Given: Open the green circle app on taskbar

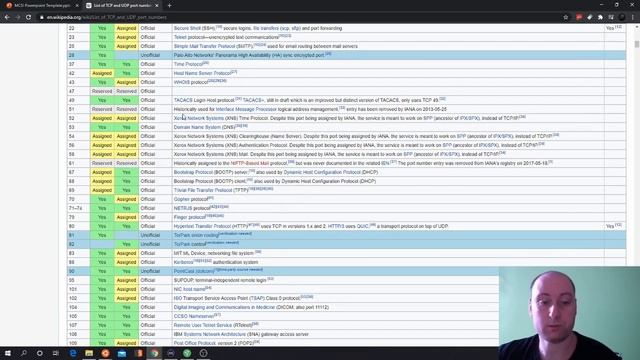Looking at the screenshot, I should click(187, 353).
